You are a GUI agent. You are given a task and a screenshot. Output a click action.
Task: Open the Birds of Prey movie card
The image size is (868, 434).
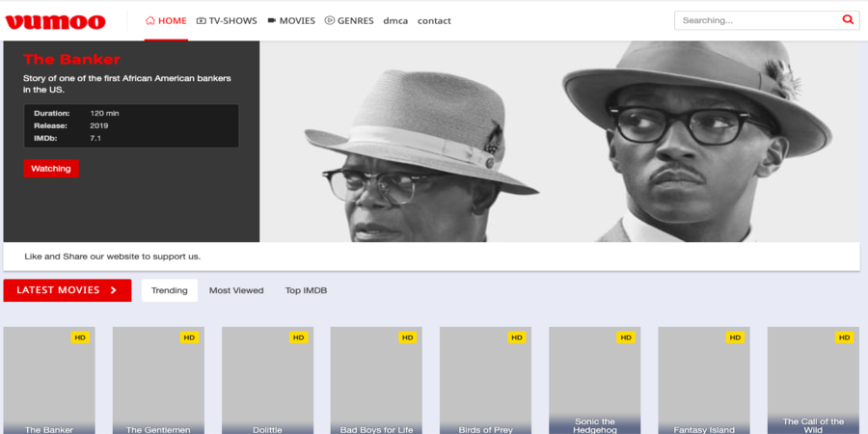485,380
